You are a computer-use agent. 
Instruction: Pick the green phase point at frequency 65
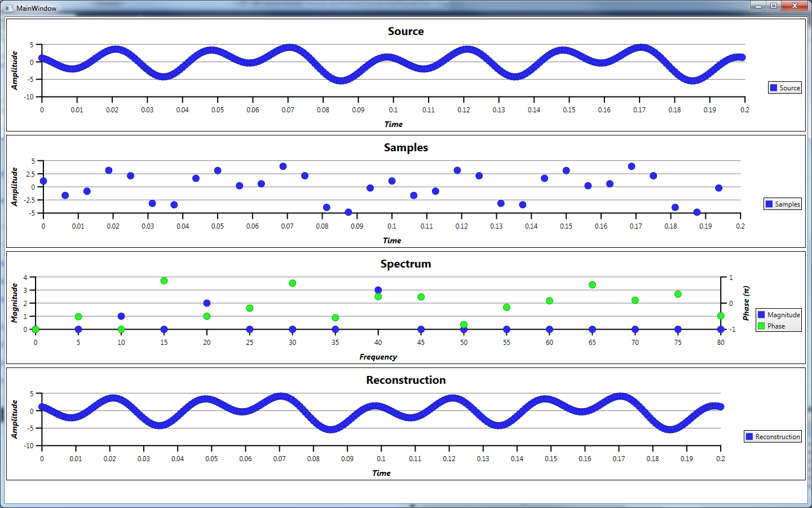coord(592,284)
